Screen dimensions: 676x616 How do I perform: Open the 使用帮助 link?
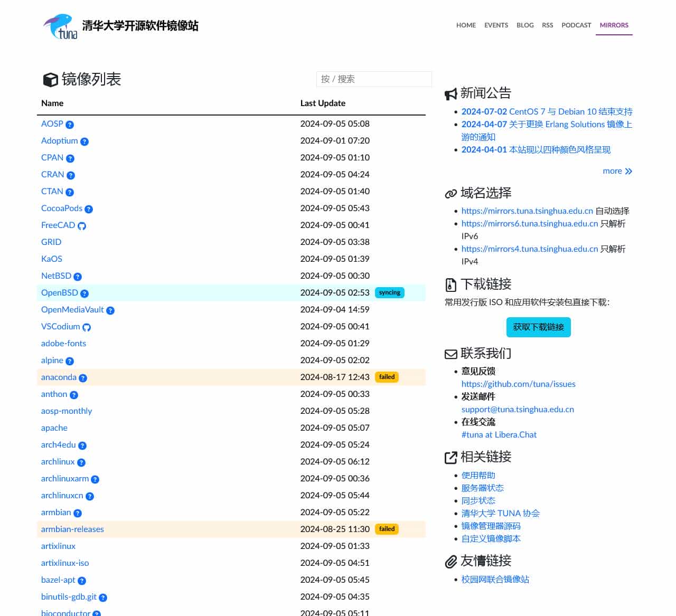click(478, 475)
